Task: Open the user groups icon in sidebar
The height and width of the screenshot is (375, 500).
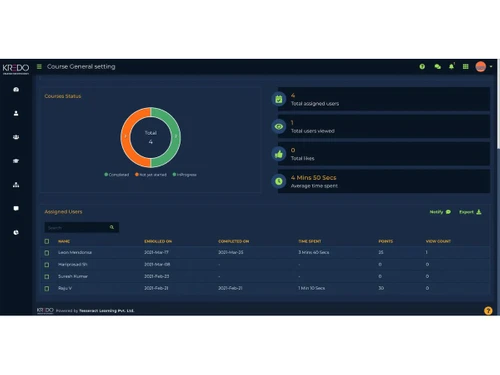Action: coord(16,137)
